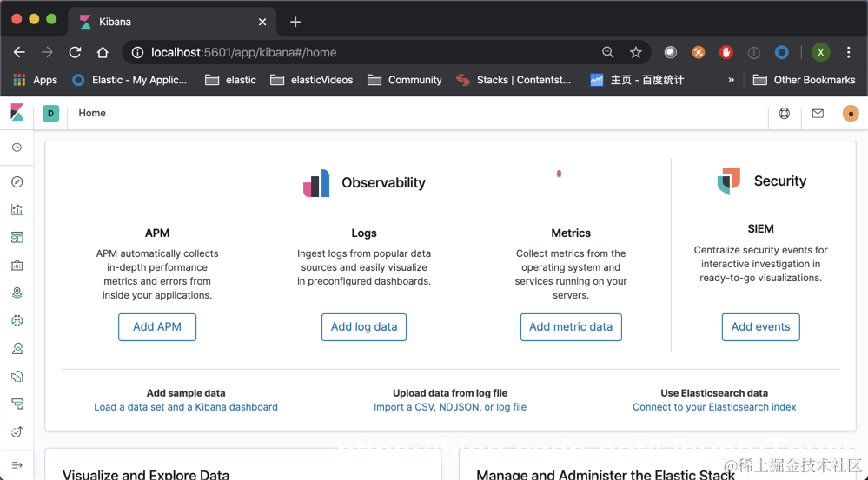The image size is (868, 480).
Task: Open the newsfeed mail icon
Action: [x=818, y=114]
